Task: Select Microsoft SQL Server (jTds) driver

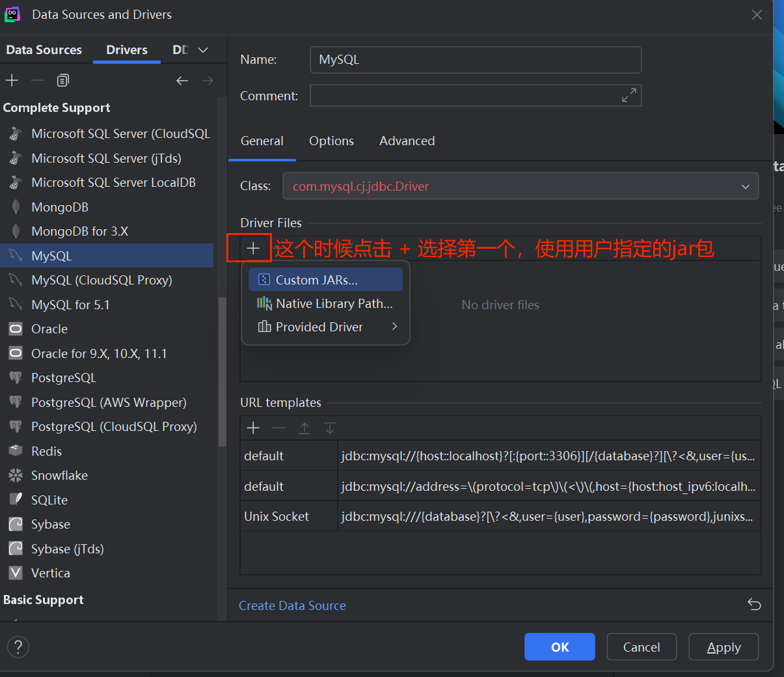Action: coord(107,158)
